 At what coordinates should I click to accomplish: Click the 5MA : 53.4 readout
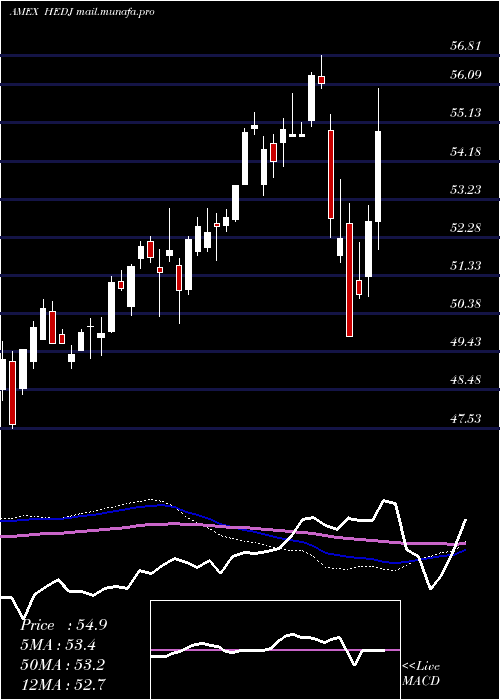click(x=58, y=645)
